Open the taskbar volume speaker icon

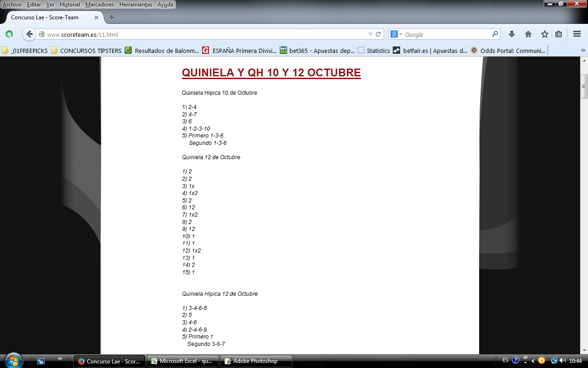point(563,361)
